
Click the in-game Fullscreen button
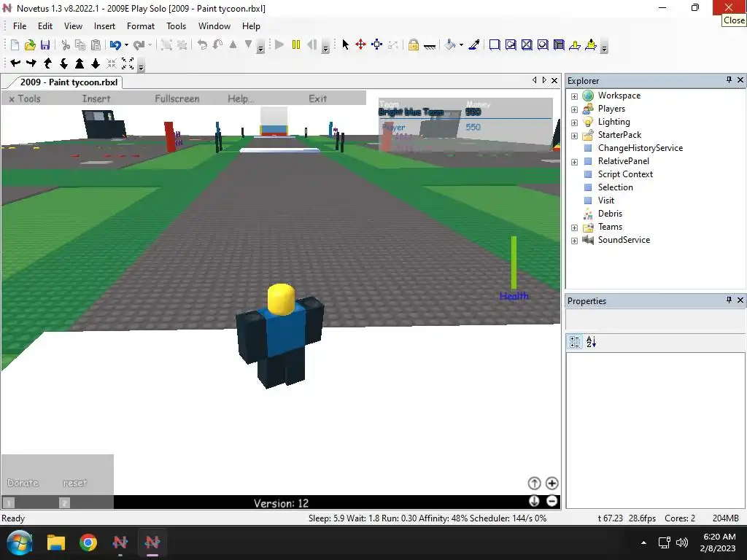(x=177, y=98)
